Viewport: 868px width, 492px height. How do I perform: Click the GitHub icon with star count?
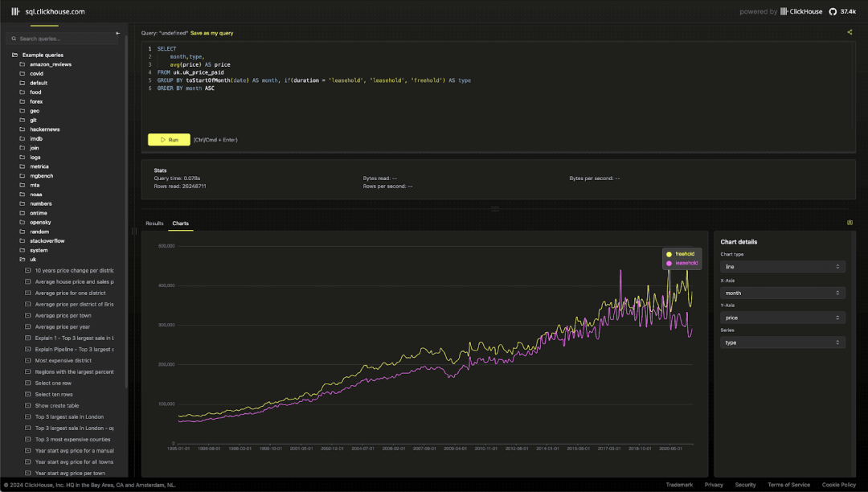842,11
